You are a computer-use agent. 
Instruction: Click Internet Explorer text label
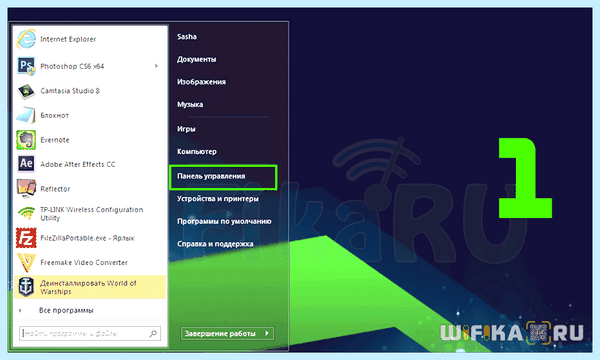click(x=68, y=39)
